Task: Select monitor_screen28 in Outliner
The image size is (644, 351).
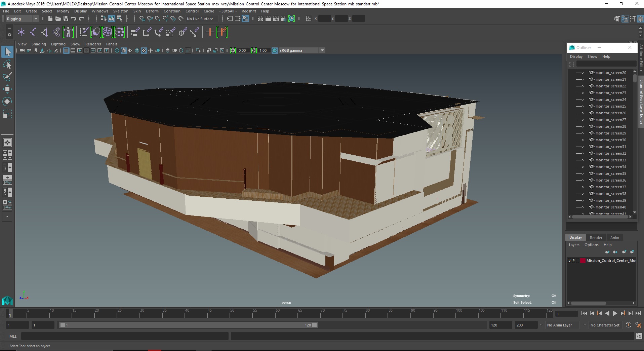Action: click(611, 126)
